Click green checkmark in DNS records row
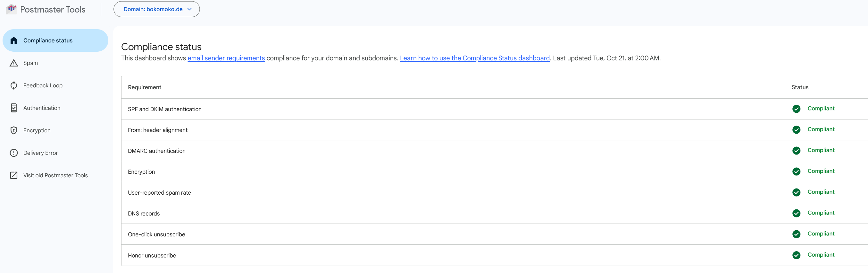Viewport: 868px width, 273px height. pos(796,213)
